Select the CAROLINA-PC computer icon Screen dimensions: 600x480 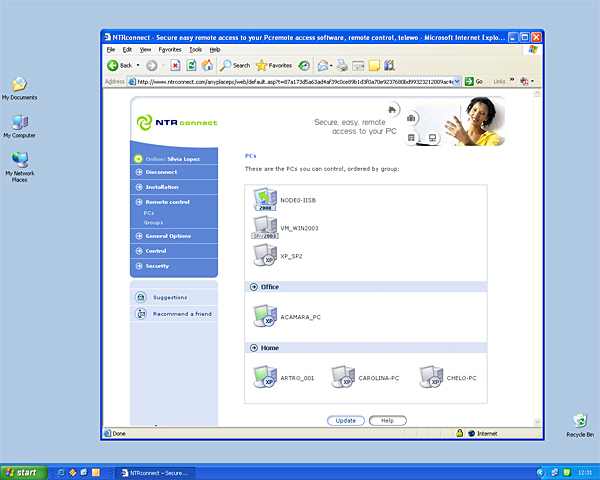pos(343,377)
